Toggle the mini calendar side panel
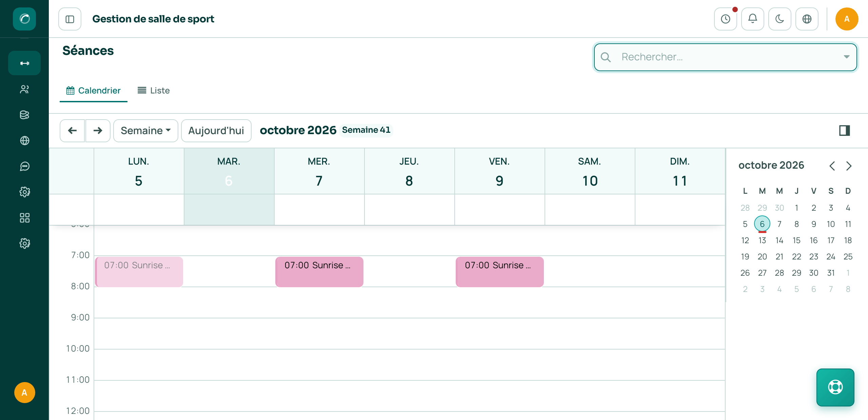Screen dimensions: 868x420 pyautogui.click(x=845, y=130)
